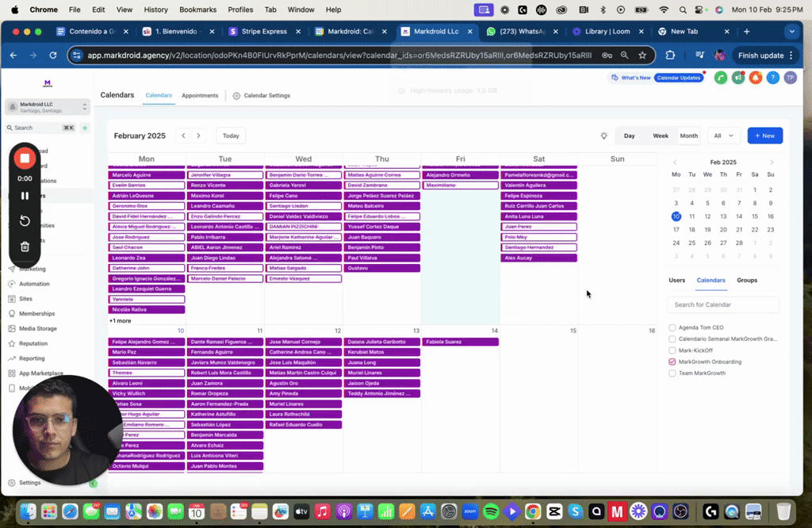Open Reputation in the sidebar
The height and width of the screenshot is (528, 812).
(33, 344)
